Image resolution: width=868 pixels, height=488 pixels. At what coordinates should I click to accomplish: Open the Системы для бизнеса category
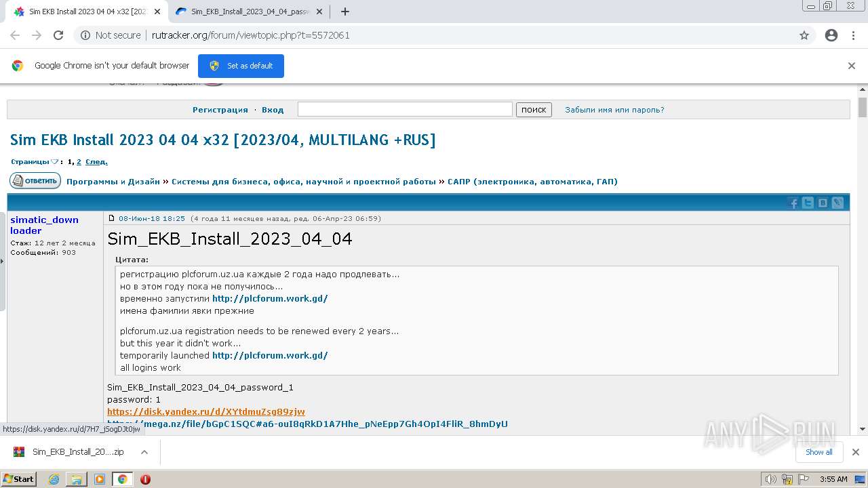(x=304, y=182)
